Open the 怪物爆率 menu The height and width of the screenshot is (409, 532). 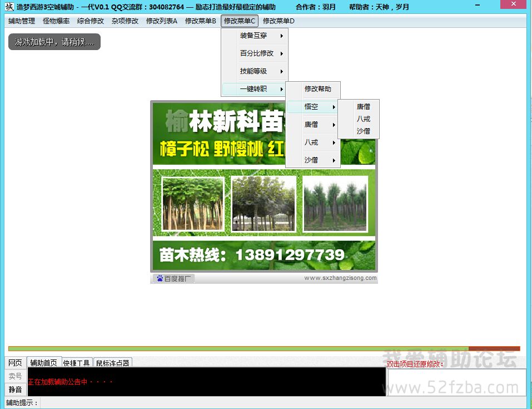(56, 21)
